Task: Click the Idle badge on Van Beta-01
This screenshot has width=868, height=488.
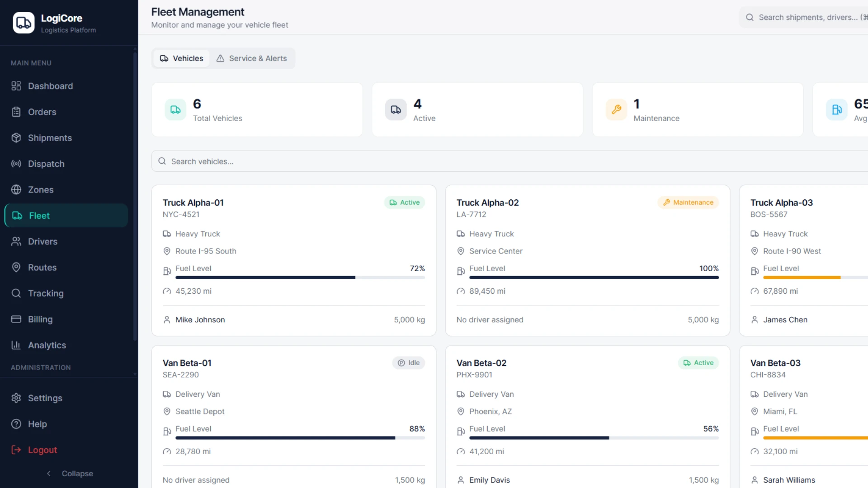Action: click(x=409, y=363)
